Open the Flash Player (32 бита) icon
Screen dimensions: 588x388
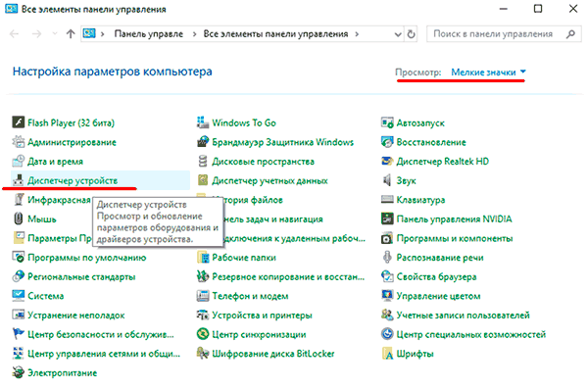pos(18,122)
